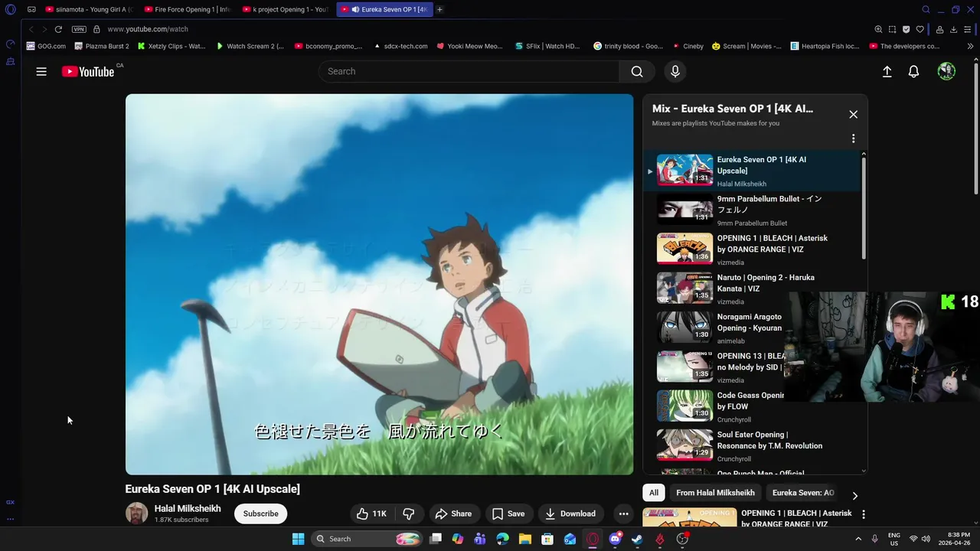Focus the YouTube search field

(x=469, y=71)
